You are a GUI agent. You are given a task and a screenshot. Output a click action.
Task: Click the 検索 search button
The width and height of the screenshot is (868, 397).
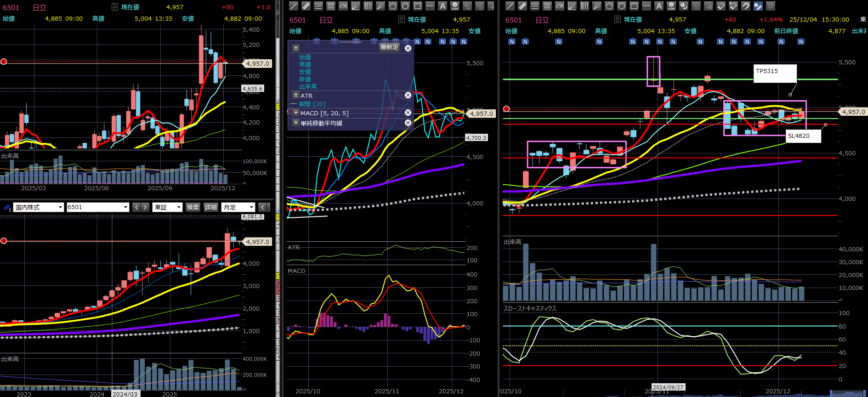[x=193, y=207]
